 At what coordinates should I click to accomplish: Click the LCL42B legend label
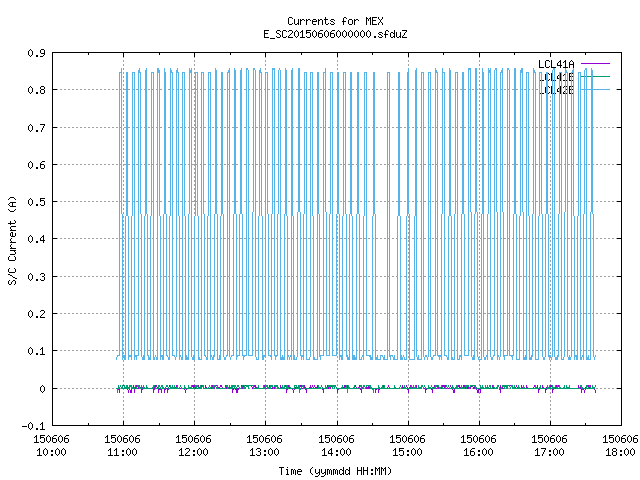(x=556, y=90)
